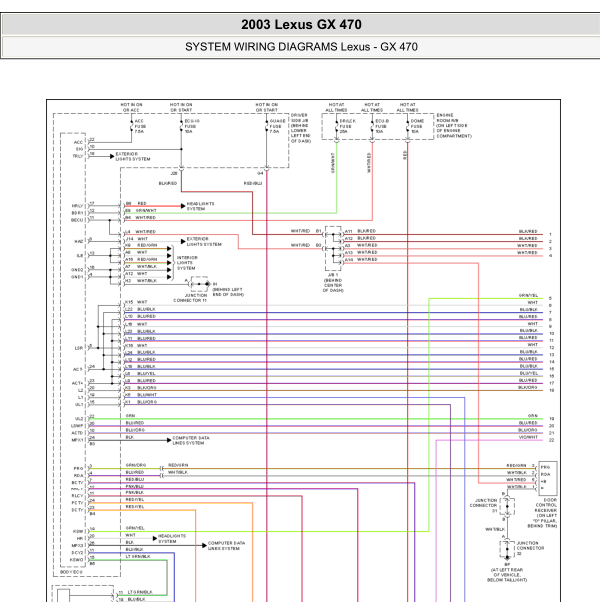The height and width of the screenshot is (602, 600).
Task: Click the vertical 'WHT/RED' wire label
Action: coord(369,163)
